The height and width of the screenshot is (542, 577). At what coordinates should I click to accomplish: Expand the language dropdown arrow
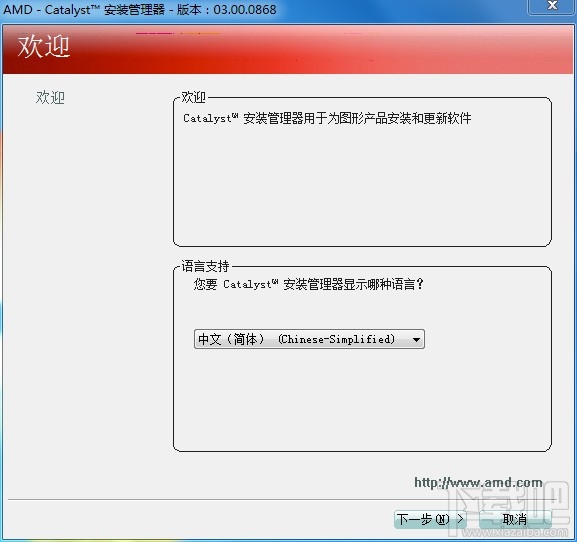coord(416,339)
